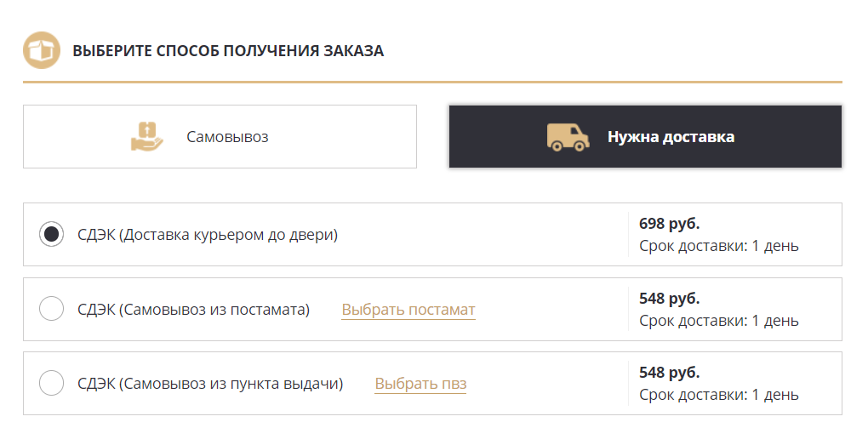Click the 548 руб. price for postamat

point(669,299)
